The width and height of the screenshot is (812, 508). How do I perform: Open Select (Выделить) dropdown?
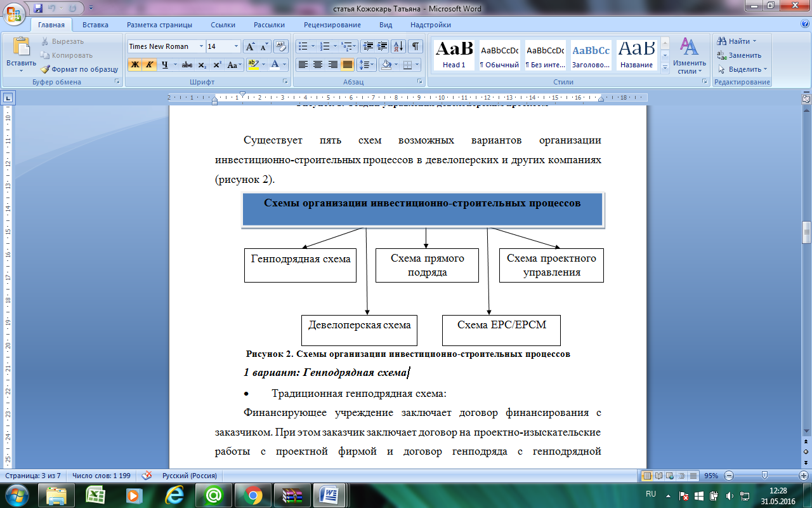(x=742, y=69)
